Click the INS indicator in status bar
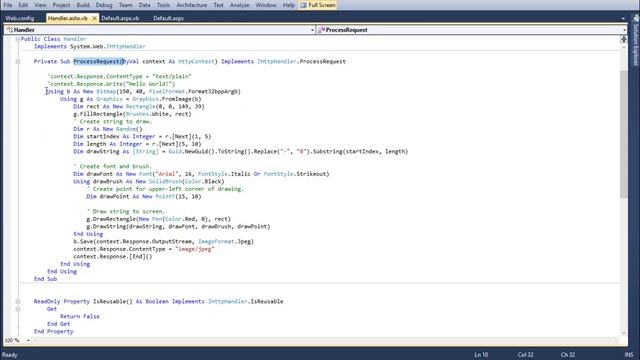The height and width of the screenshot is (360, 640). (629, 355)
